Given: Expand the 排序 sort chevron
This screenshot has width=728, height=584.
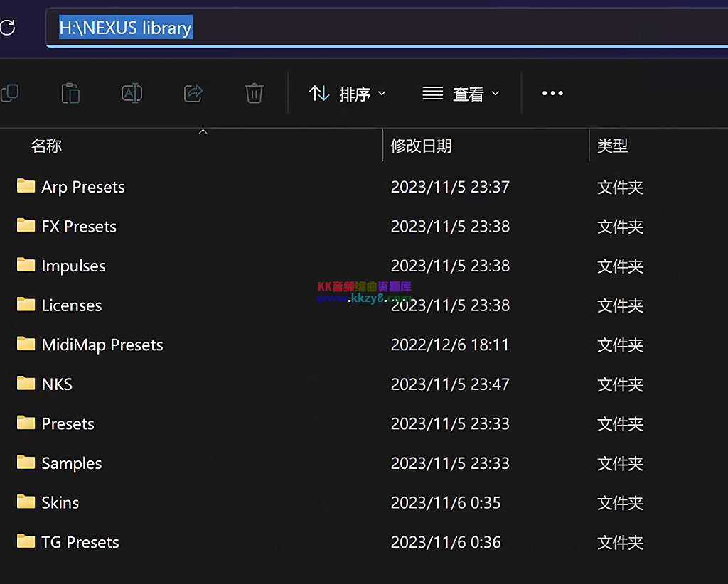Looking at the screenshot, I should point(382,93).
